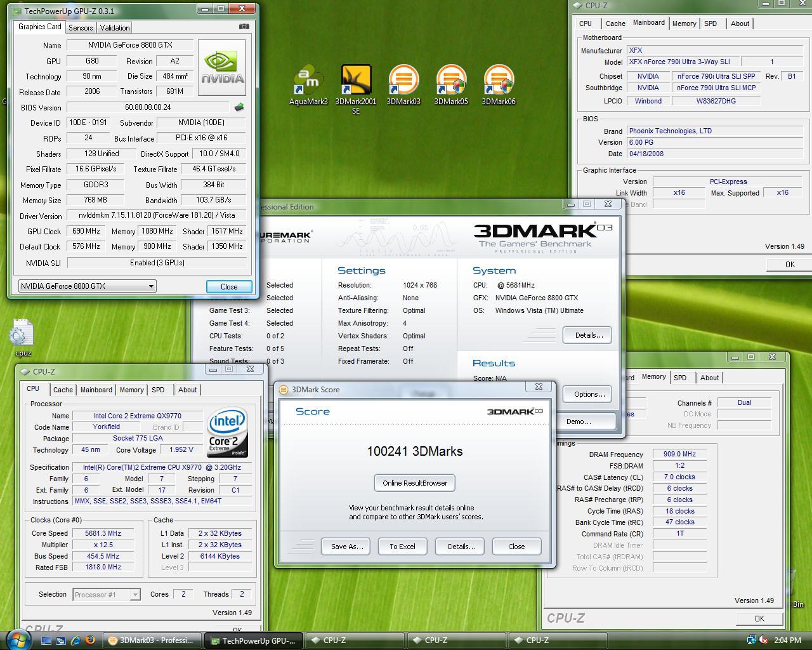Open the cpuz file on desktop
This screenshot has width=812, height=650.
click(x=23, y=338)
